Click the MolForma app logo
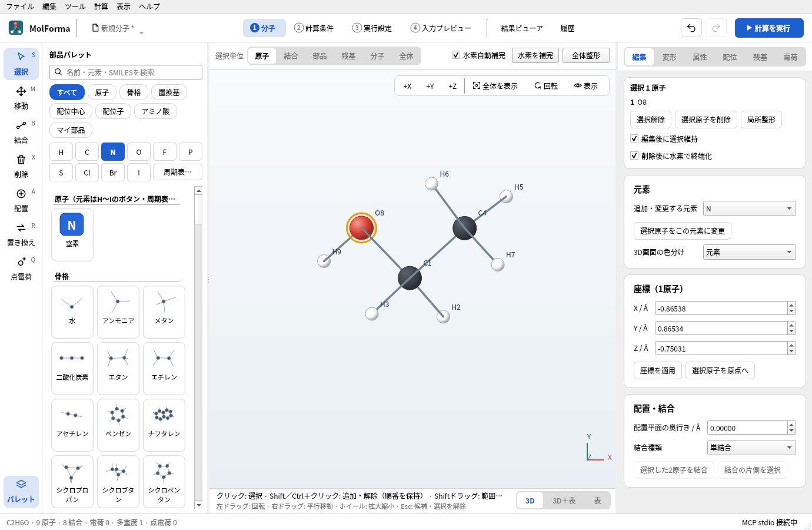 [16, 28]
